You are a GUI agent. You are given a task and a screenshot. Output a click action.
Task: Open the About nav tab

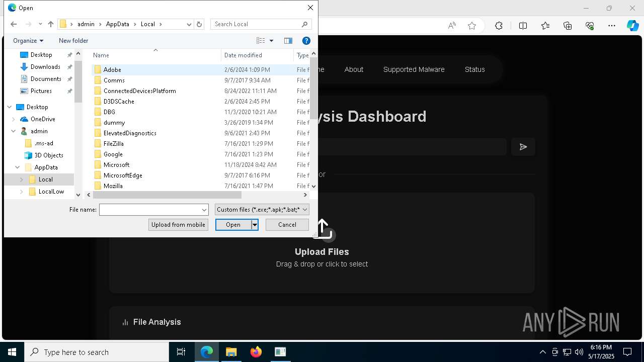pos(354,69)
